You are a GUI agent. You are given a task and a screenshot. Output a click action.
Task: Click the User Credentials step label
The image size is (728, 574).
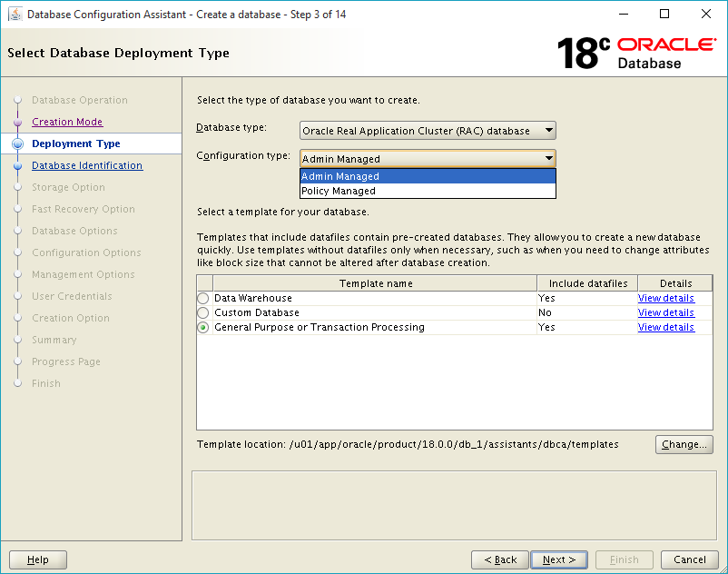(x=72, y=296)
